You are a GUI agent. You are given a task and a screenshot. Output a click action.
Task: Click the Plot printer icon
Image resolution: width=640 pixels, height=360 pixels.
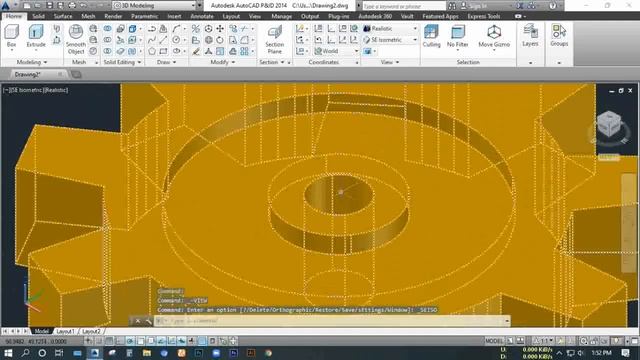tap(72, 5)
